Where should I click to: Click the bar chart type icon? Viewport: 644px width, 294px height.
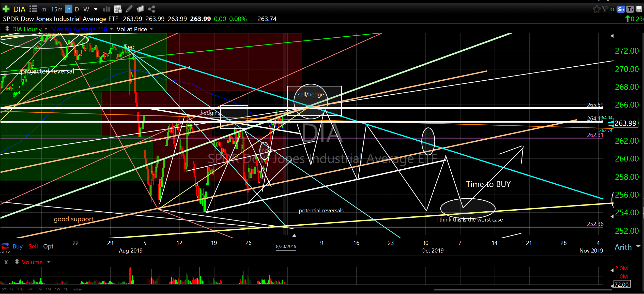106,9
